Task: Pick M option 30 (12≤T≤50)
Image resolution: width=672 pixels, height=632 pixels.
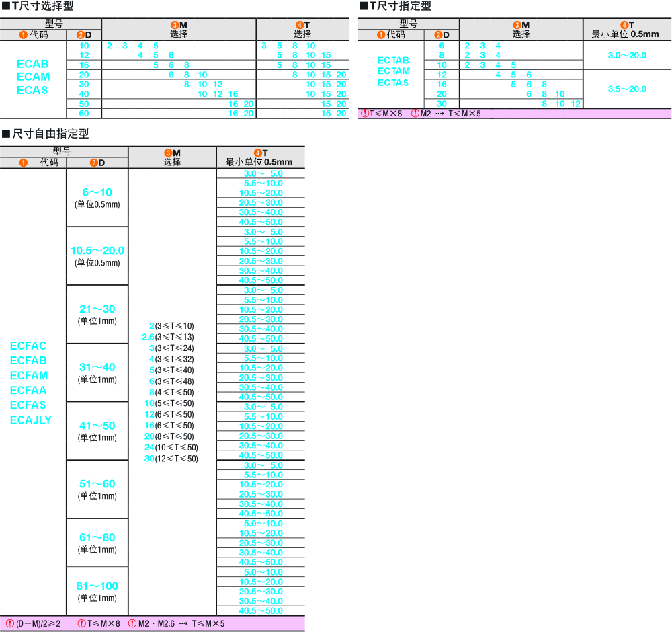Action: [171, 459]
